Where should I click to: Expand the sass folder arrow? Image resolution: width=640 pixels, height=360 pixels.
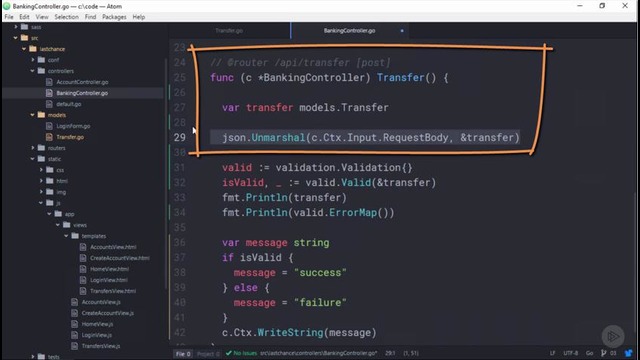click(16, 27)
